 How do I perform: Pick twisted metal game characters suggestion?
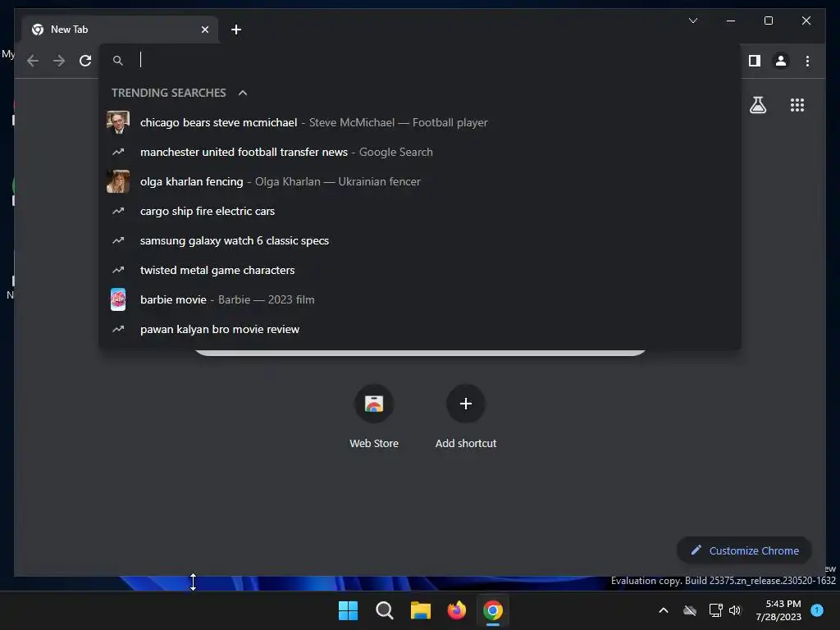tap(420, 270)
